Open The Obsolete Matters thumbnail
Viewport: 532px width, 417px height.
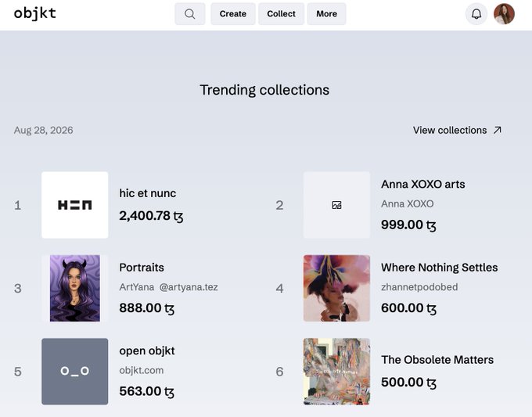pos(336,371)
